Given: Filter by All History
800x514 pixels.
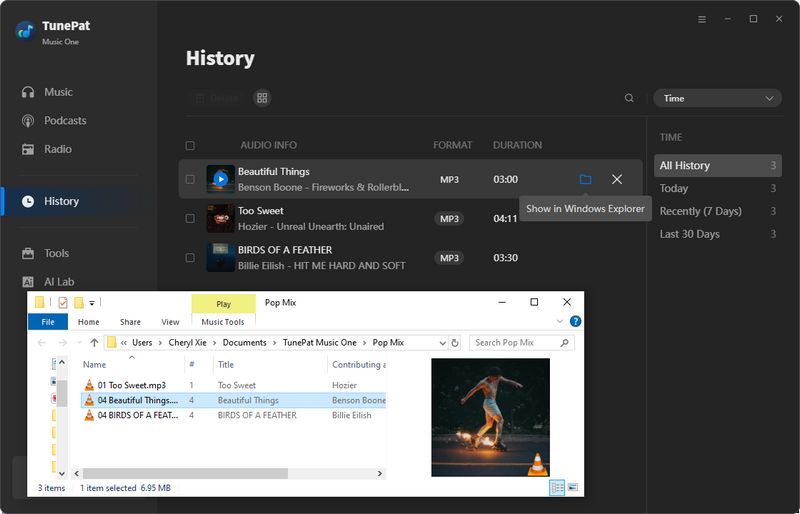Looking at the screenshot, I should tap(717, 165).
